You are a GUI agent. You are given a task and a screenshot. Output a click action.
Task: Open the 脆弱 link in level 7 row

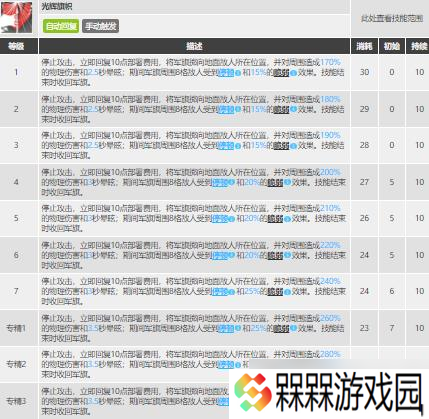(275, 292)
